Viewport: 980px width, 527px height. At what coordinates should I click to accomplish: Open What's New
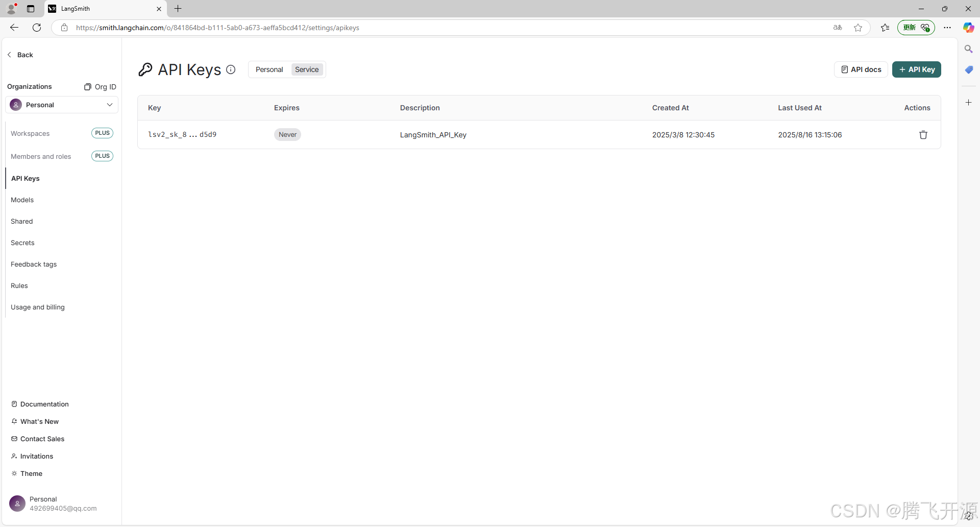(x=35, y=421)
